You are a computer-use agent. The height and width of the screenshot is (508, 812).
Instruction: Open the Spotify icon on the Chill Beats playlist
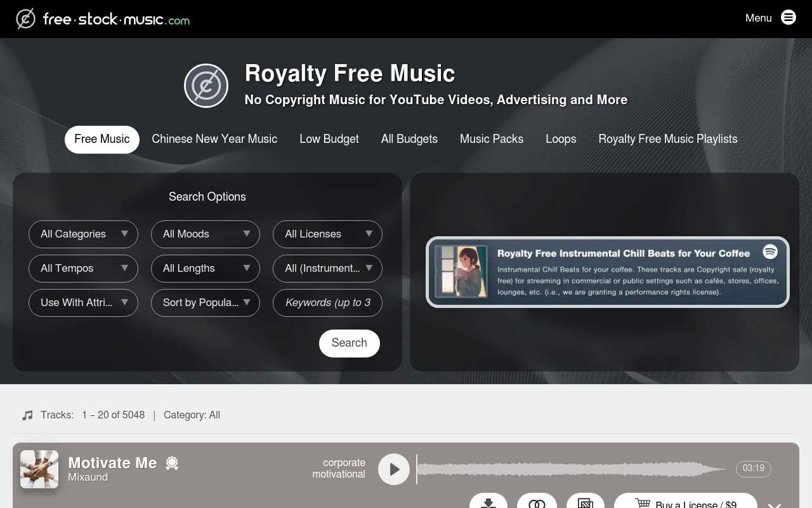tap(770, 251)
